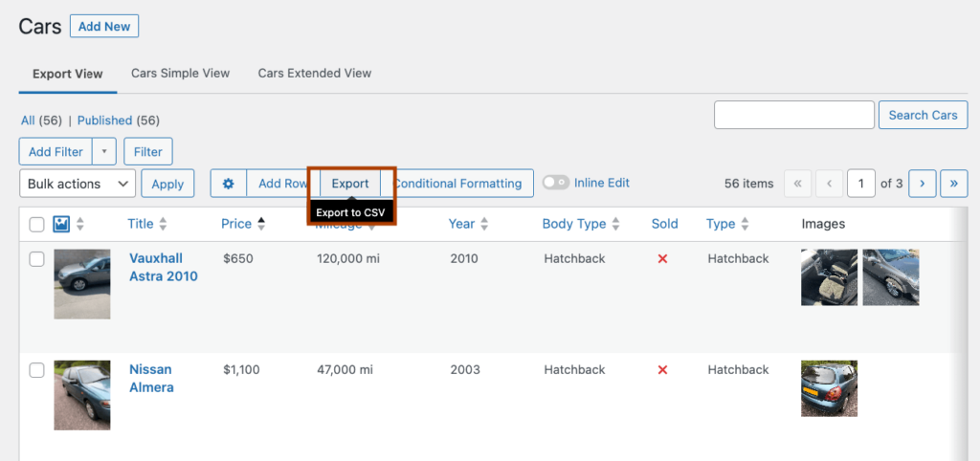The image size is (980, 461).
Task: Sort the Year column with arrows
Action: pyautogui.click(x=484, y=224)
